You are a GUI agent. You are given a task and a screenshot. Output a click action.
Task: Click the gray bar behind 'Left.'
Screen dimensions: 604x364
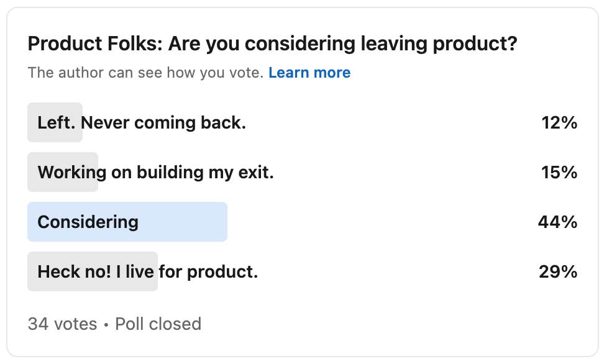click(55, 122)
